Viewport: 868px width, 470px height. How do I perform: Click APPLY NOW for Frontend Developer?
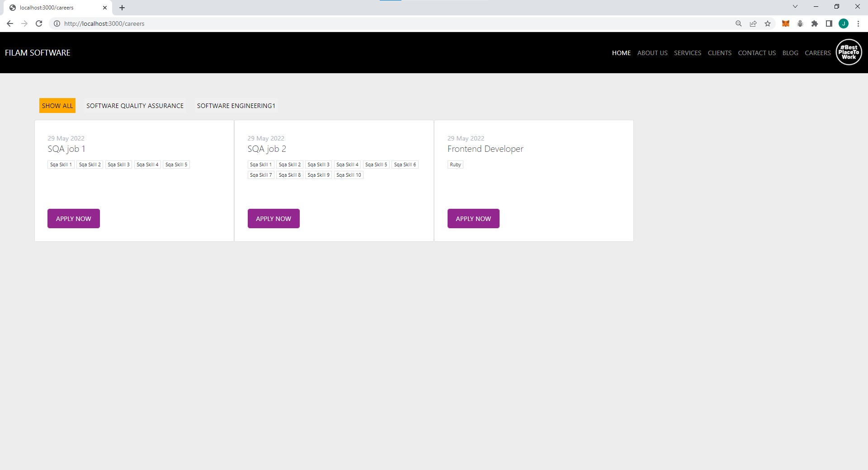tap(473, 218)
